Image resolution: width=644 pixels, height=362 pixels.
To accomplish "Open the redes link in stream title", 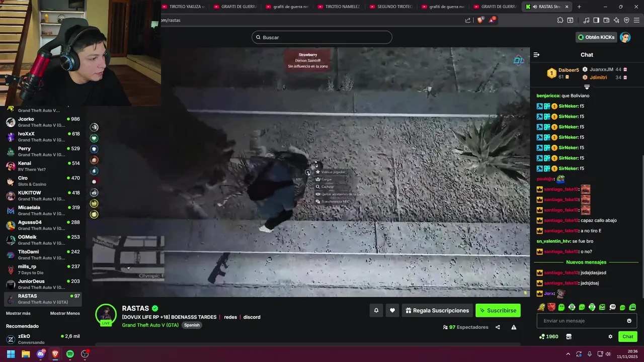I will coord(230,317).
